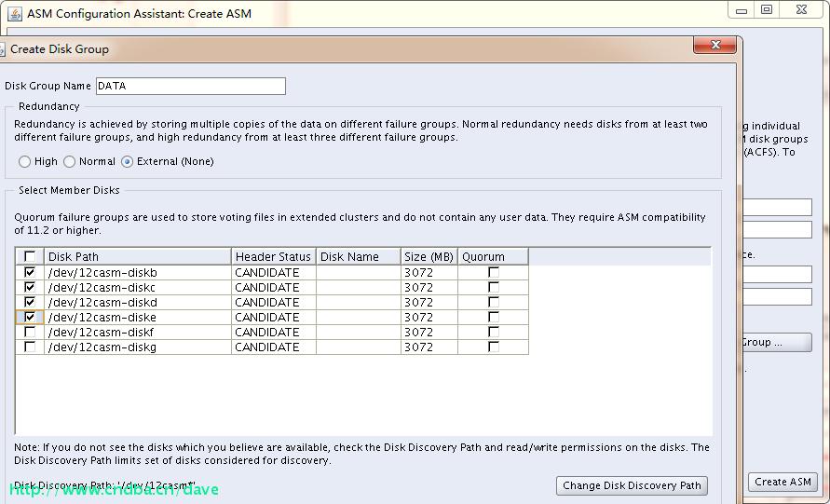Click CANDIDATE status of diskb row
This screenshot has width=830, height=504.
267,273
